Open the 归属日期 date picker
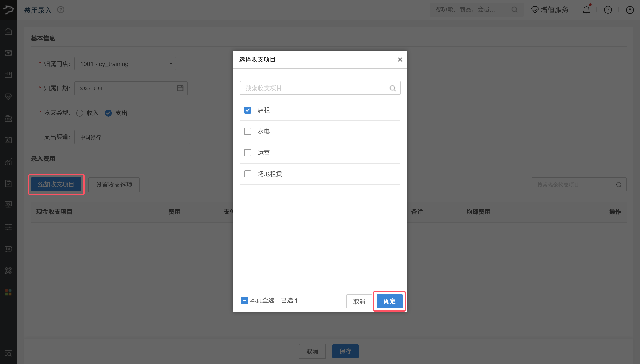Screen dimensions: 640x364 (x=180, y=88)
